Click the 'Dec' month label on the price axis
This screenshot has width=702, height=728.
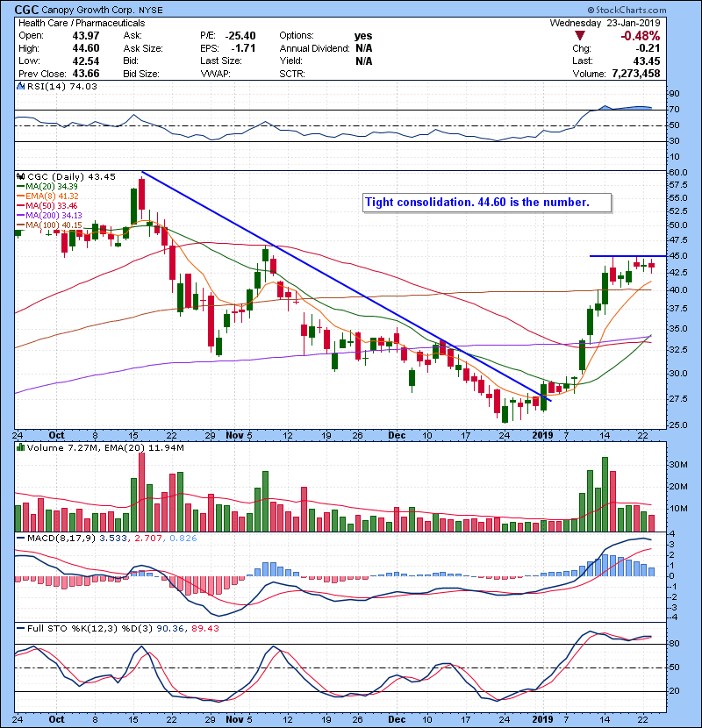coord(397,435)
